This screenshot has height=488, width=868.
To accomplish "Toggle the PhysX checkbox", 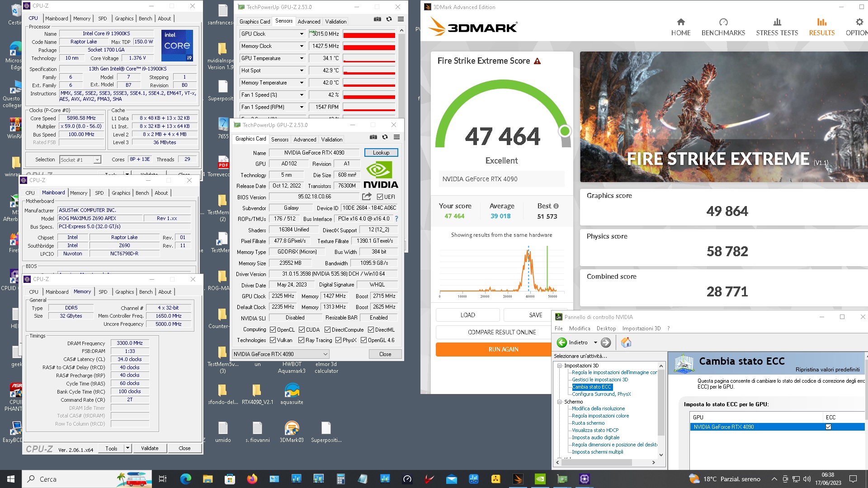I will (338, 340).
